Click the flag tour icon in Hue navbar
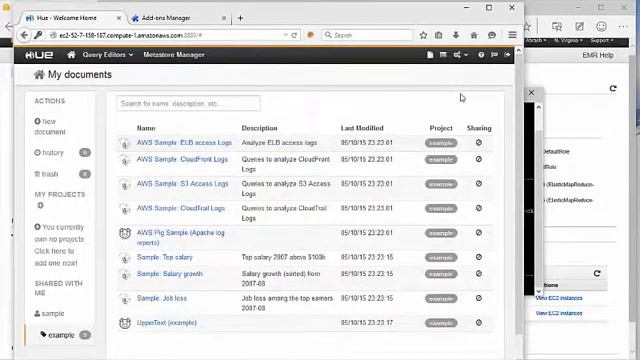The image size is (640, 360). [494, 55]
